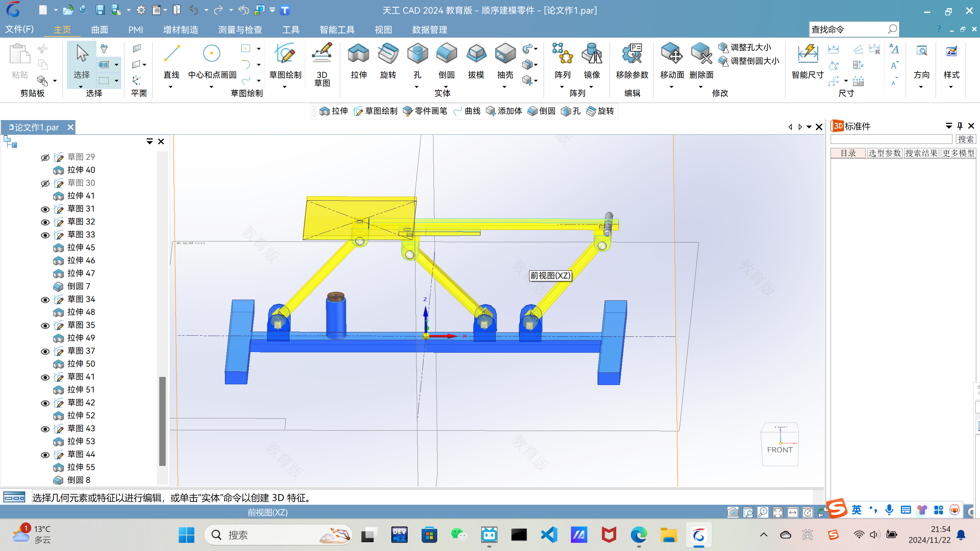Expand the dropdown under 移动面 tool
This screenshot has height=551, width=980.
tap(671, 87)
